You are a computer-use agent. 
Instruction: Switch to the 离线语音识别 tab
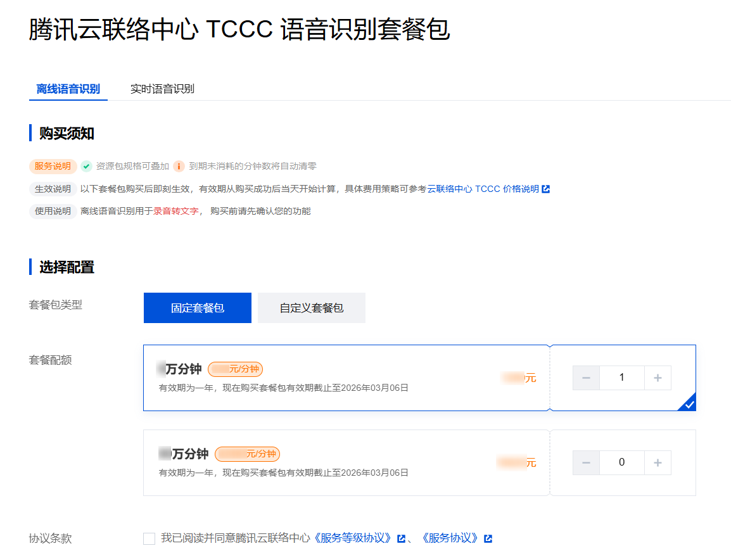click(x=68, y=89)
